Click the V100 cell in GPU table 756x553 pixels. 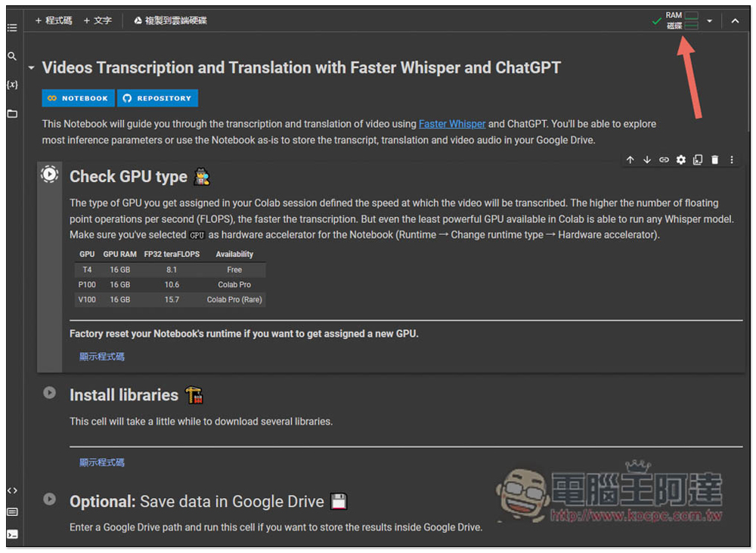click(x=87, y=300)
